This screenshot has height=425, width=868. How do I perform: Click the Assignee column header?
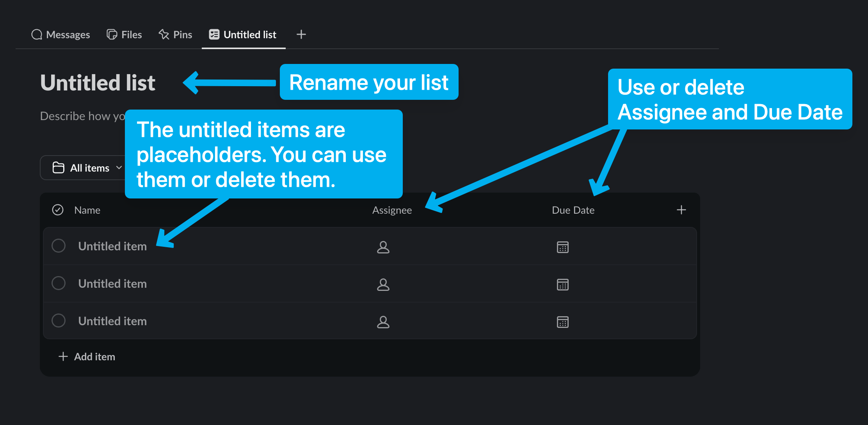coord(392,210)
